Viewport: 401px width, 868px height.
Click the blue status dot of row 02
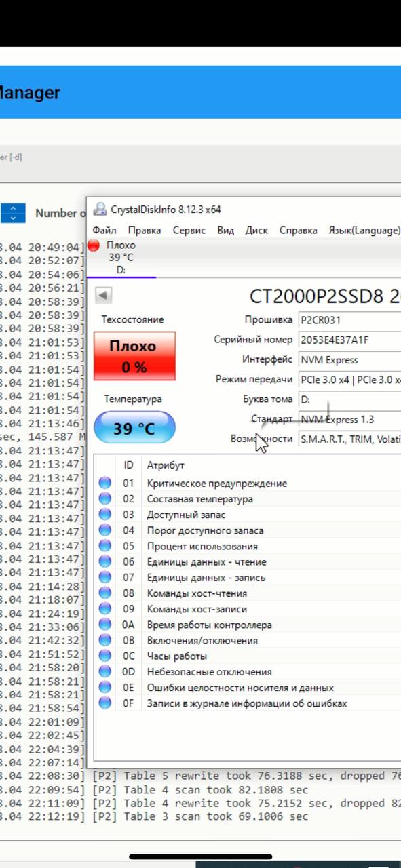pyautogui.click(x=105, y=499)
